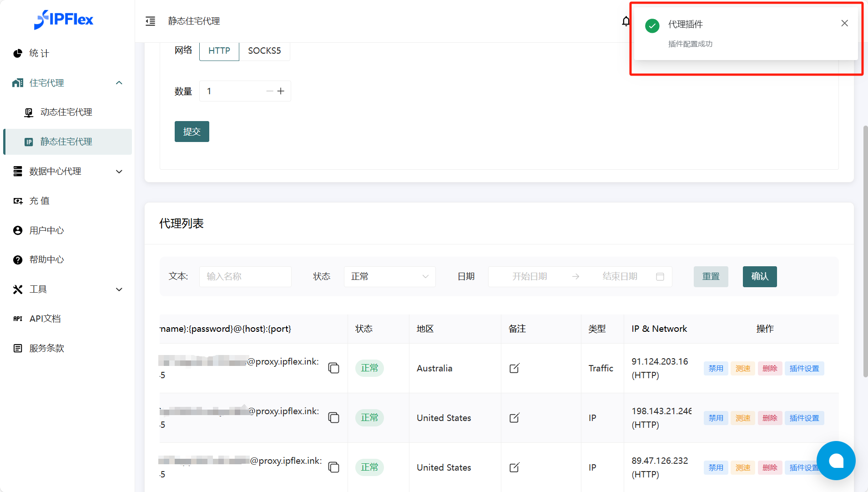Open the live chat bubble

[x=836, y=461]
